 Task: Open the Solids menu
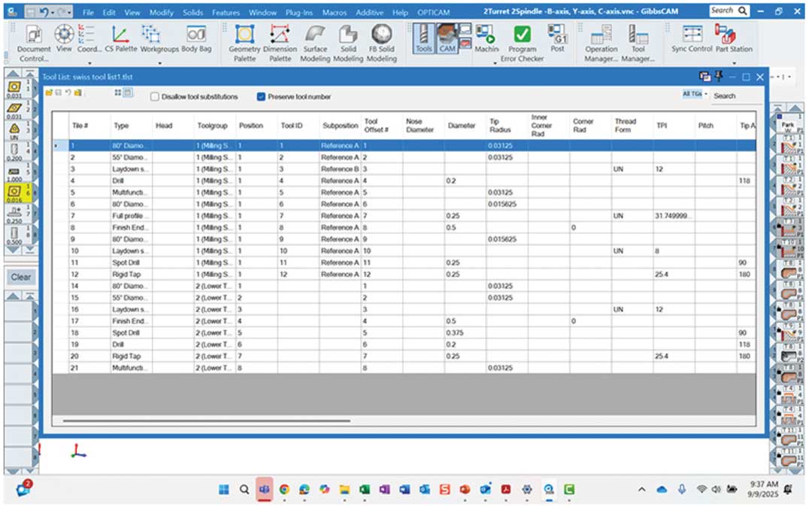[192, 13]
